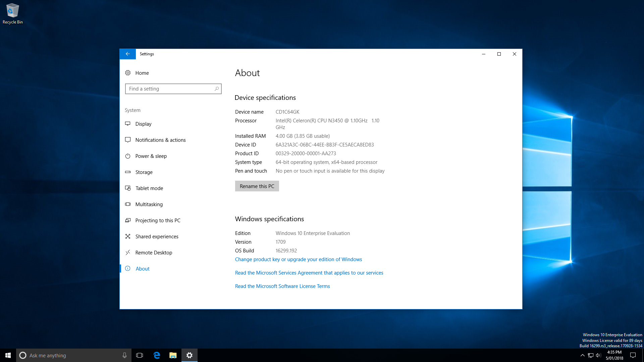644x362 pixels.
Task: Open the Action Center notification icon
Action: click(633, 355)
